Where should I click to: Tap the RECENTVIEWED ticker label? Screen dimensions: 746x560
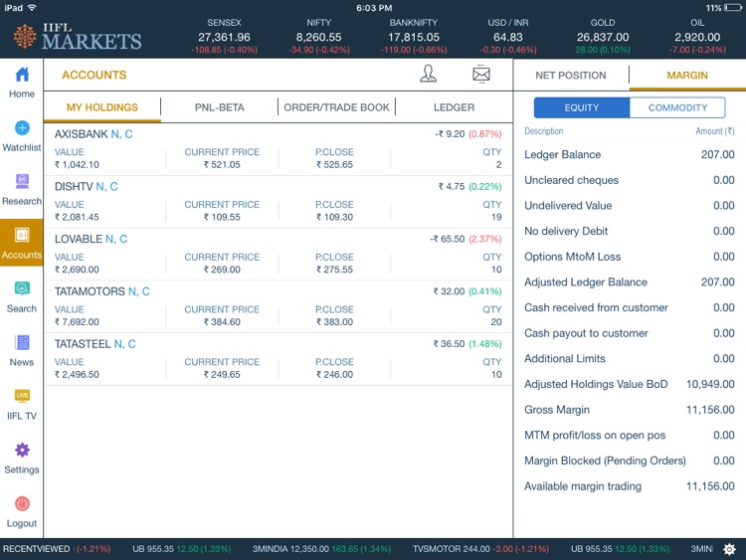tap(36, 549)
